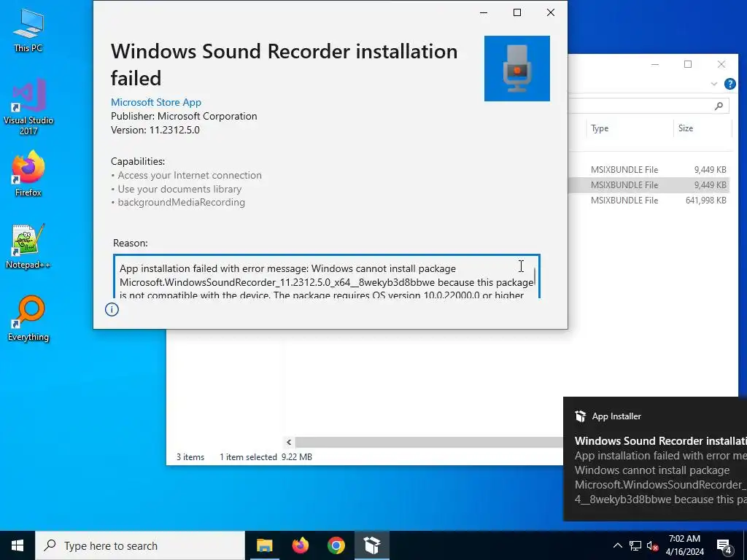747x560 pixels.
Task: Click the info icon in installer dialog
Action: pyautogui.click(x=112, y=309)
